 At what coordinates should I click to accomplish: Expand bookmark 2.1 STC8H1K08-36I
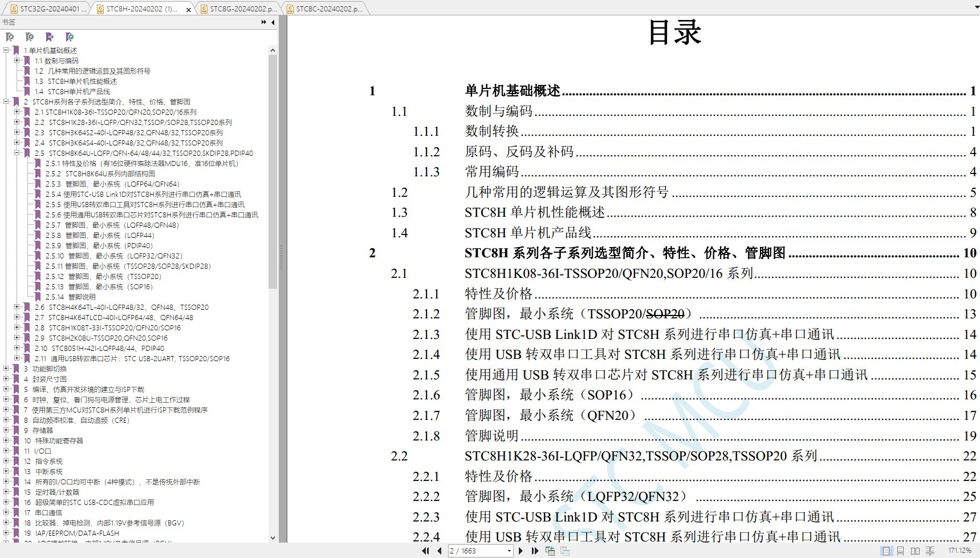click(x=17, y=112)
